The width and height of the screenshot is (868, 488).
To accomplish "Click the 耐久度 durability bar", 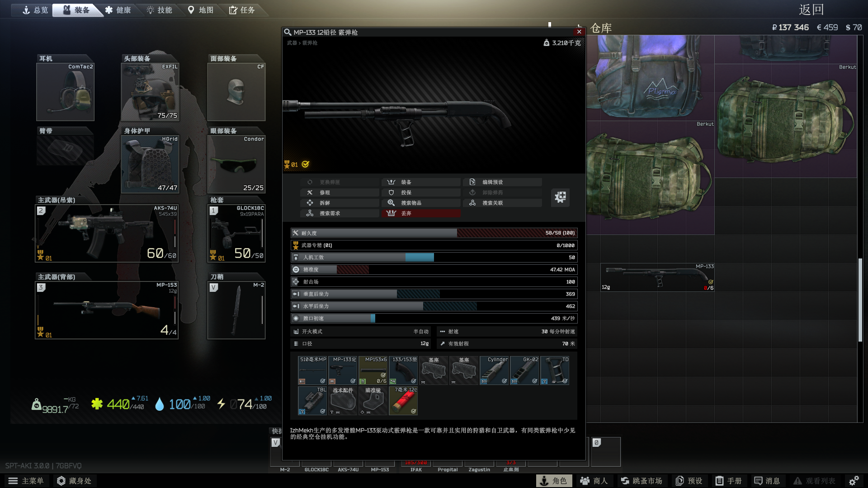I will [434, 233].
